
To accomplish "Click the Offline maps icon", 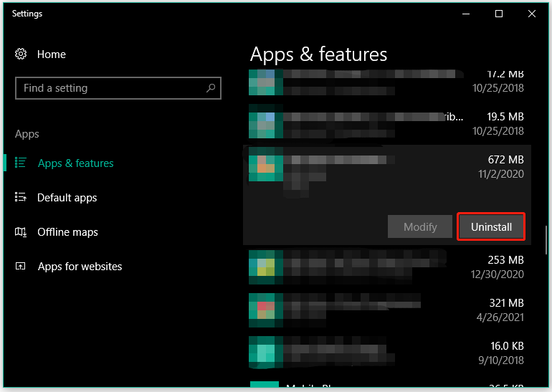I will pos(20,232).
